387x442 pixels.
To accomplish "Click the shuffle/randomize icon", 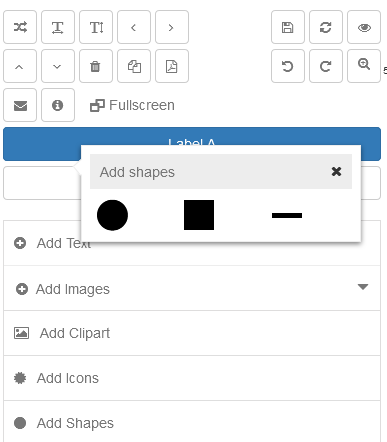I will tap(20, 27).
